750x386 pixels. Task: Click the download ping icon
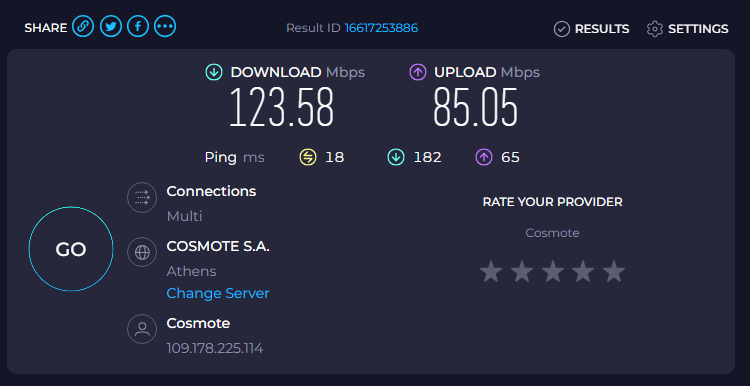pyautogui.click(x=396, y=157)
